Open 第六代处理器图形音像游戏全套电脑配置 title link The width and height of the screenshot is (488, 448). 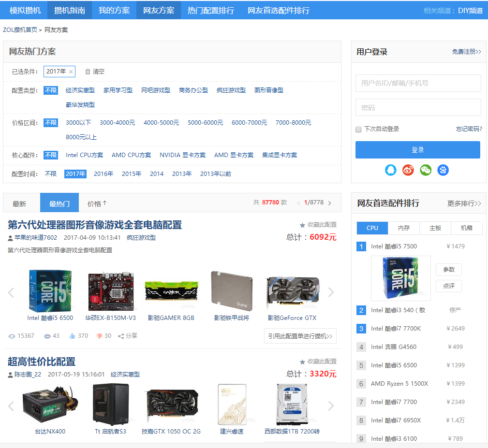pos(95,225)
